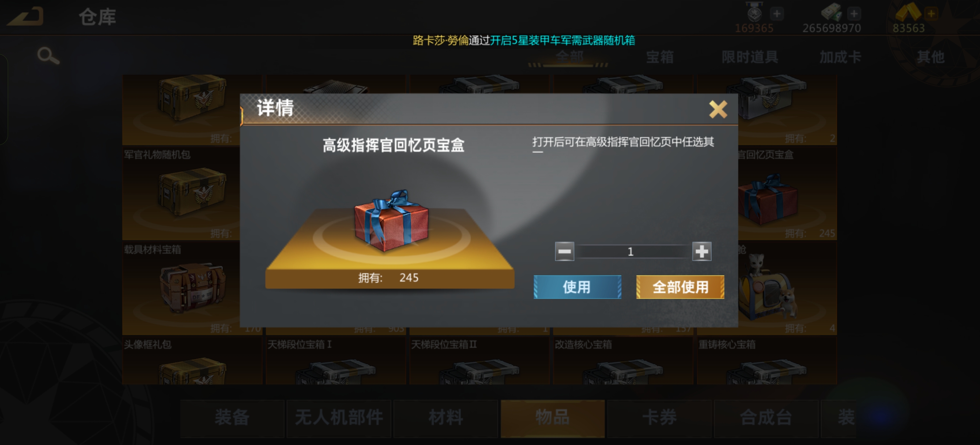Open the search magnifier icon
Screen dimensions: 980x445
click(48, 56)
